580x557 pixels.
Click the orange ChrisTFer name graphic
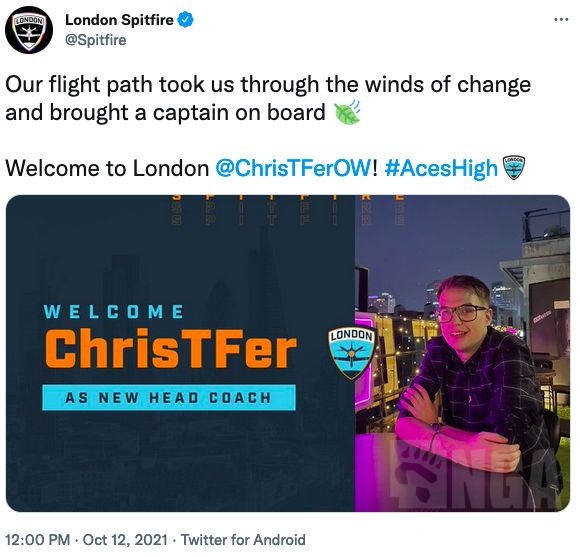pyautogui.click(x=170, y=349)
